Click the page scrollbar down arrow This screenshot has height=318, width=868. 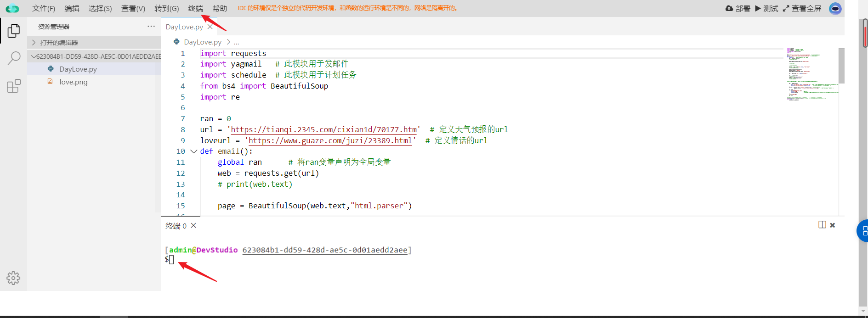click(x=863, y=311)
